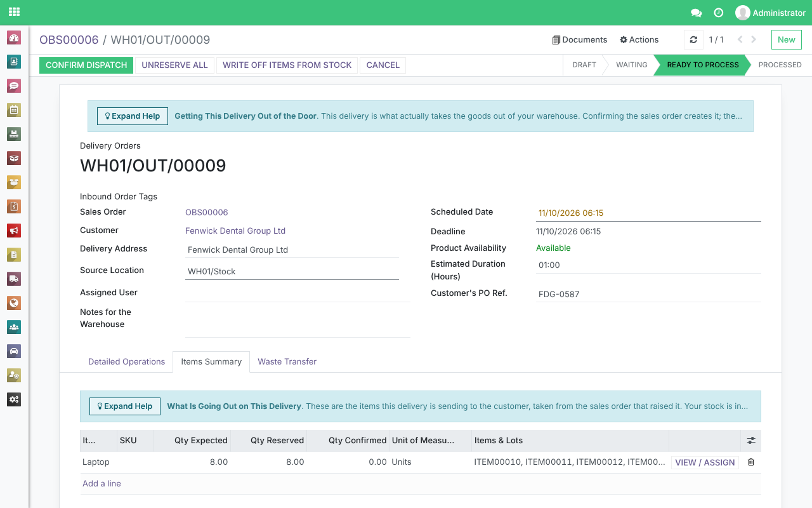Open the megaphone marketing app
The height and width of the screenshot is (508, 812).
14,231
